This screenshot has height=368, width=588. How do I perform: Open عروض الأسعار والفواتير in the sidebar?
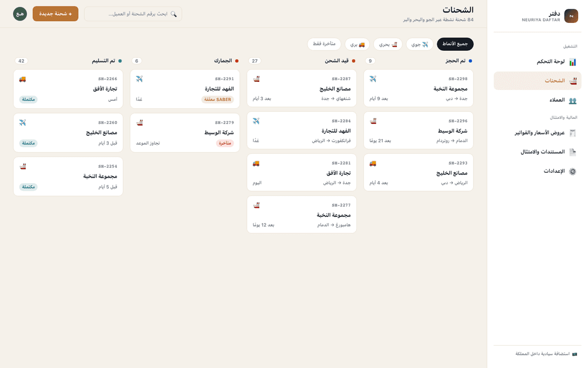(x=537, y=133)
